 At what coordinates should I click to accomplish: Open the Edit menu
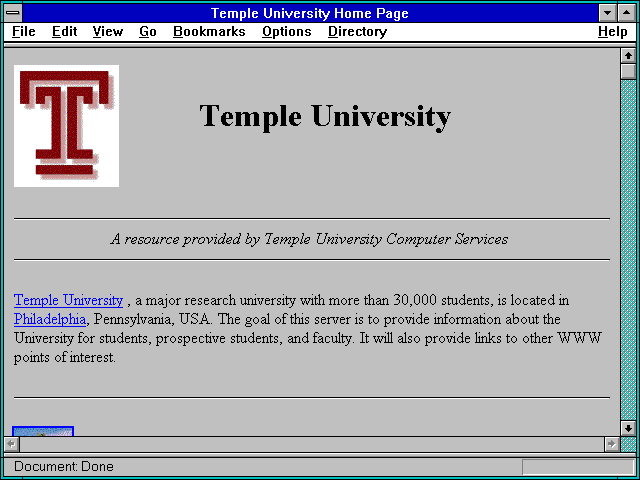(x=64, y=32)
